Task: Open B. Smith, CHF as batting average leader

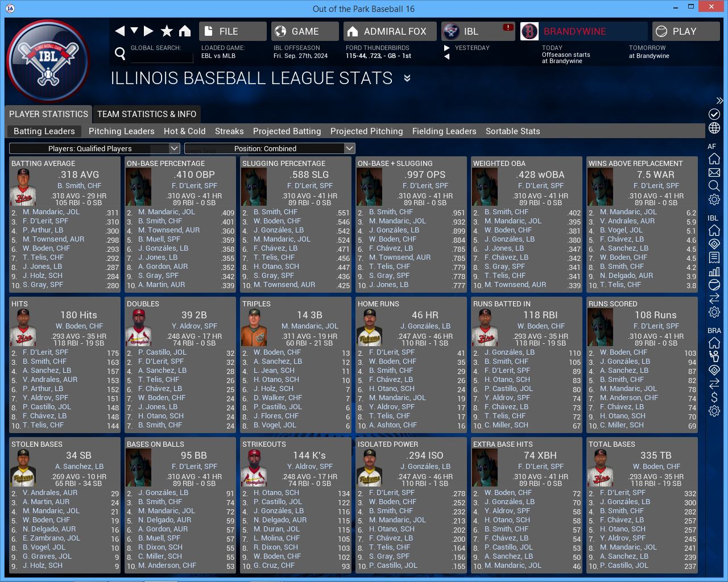Action: pyautogui.click(x=79, y=186)
